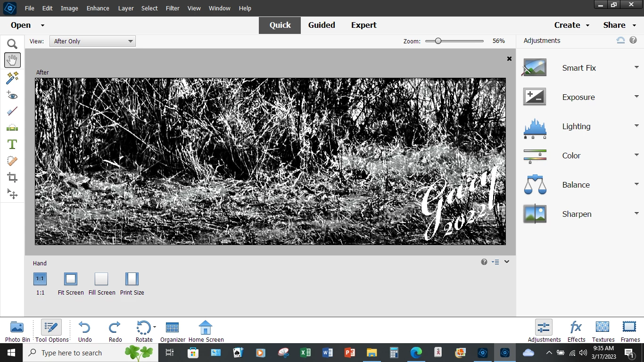
Task: Switch to Guided mode
Action: pyautogui.click(x=322, y=25)
